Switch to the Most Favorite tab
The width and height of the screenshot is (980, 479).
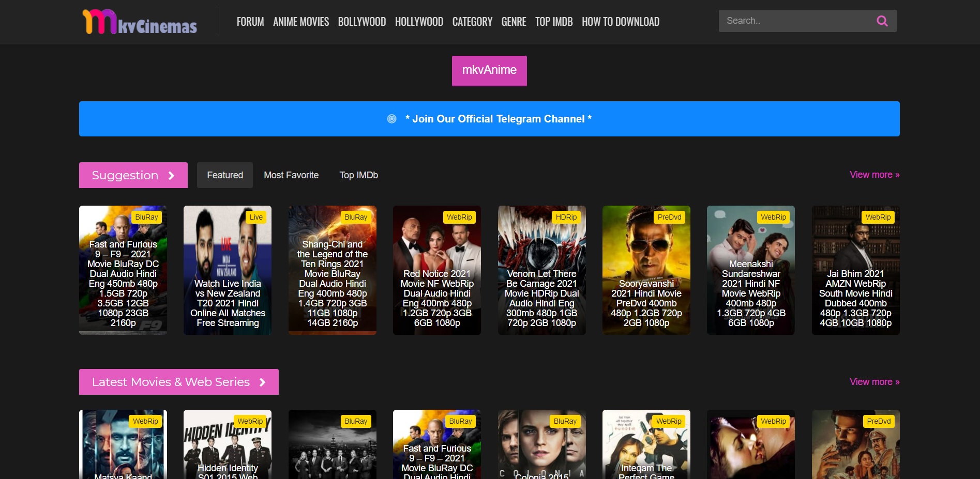tap(291, 175)
